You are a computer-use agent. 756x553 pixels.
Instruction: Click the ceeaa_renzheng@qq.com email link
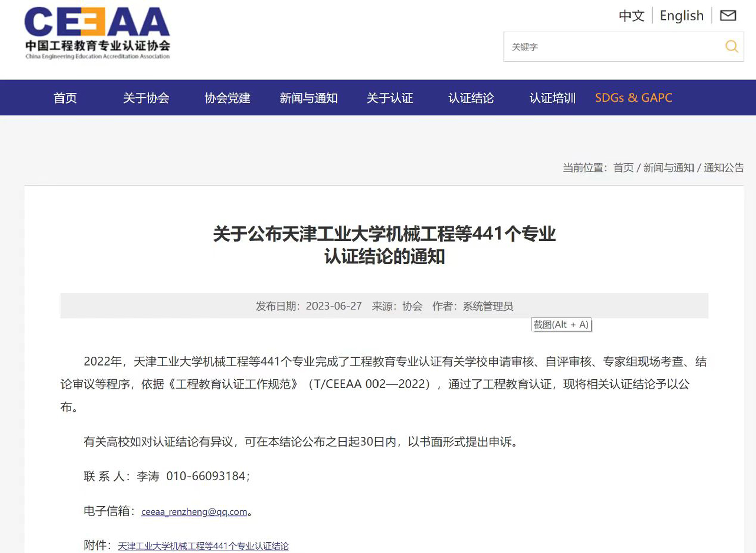[x=194, y=512]
